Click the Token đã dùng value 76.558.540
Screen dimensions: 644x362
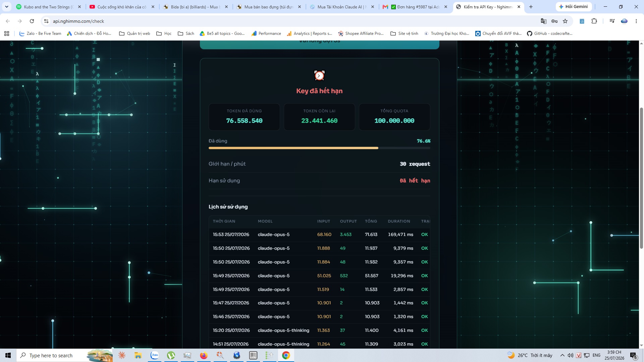[x=244, y=121]
